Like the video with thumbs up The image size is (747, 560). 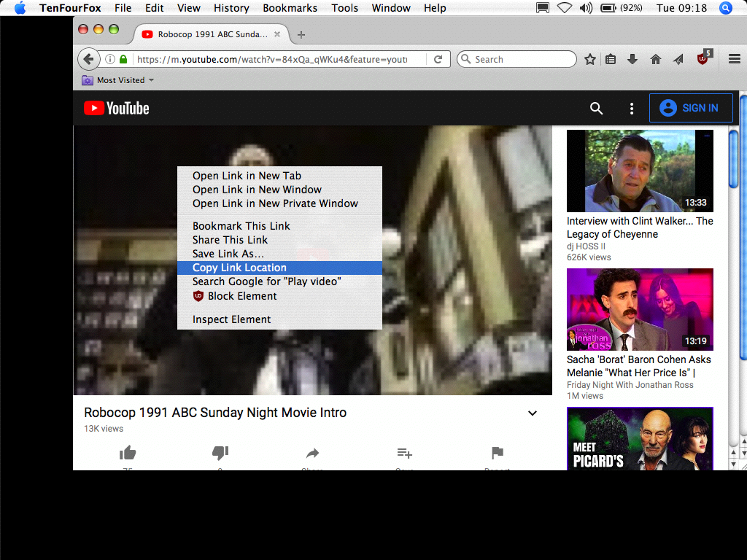pyautogui.click(x=128, y=453)
